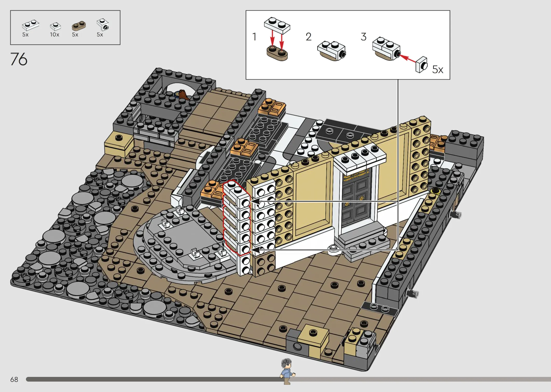Click the page number 68
Screen dimensions: 551x392
tap(14, 380)
